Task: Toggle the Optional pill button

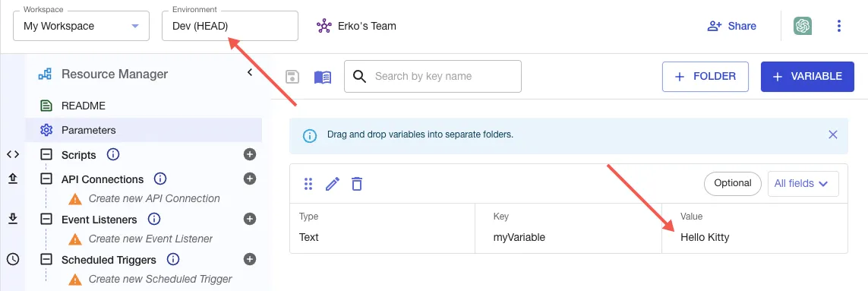Action: pyautogui.click(x=732, y=183)
